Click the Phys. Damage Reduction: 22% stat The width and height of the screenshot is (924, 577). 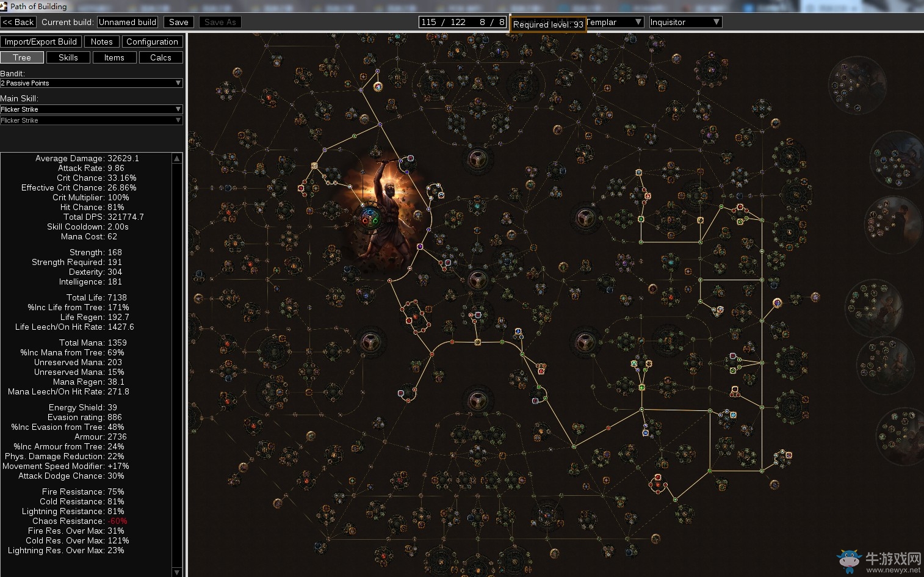(65, 456)
